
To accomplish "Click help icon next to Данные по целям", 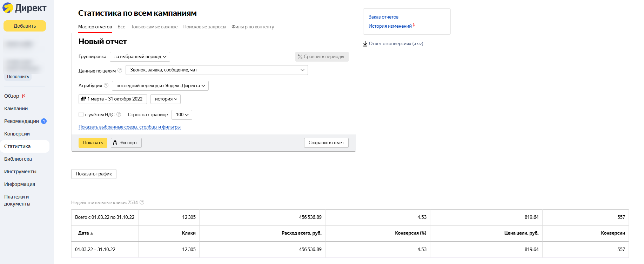I will click(x=120, y=70).
